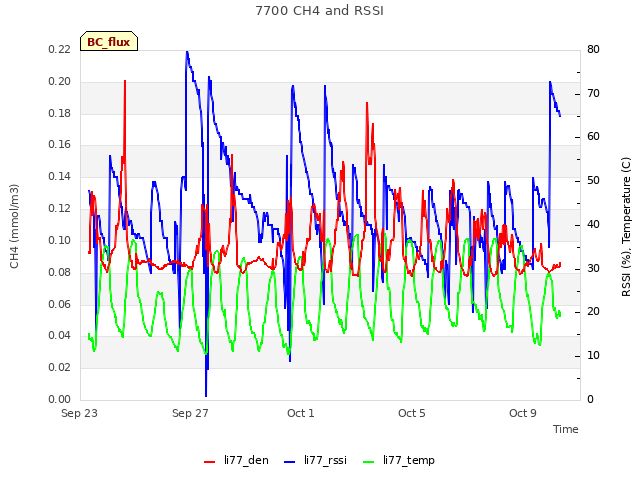Click the 'CH4 (mmol/m3)' left axis title

tap(14, 226)
